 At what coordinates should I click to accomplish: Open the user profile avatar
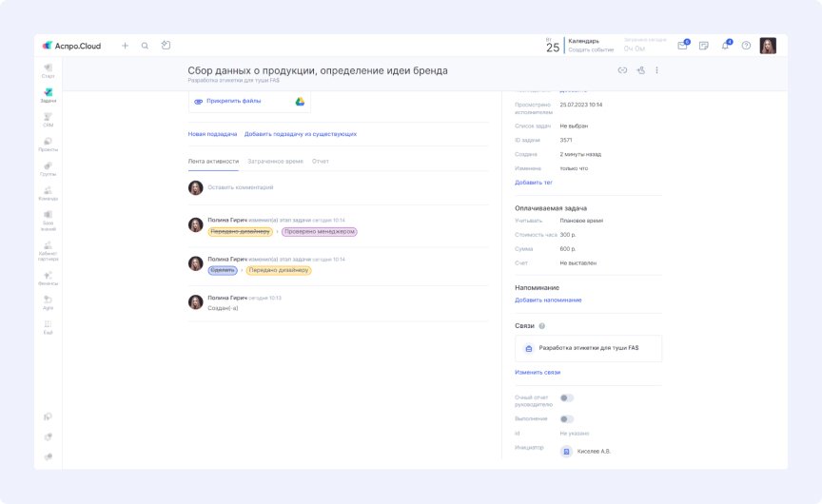(x=768, y=46)
